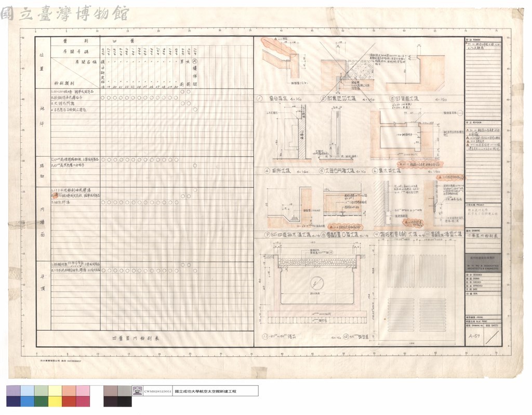Click the DESIGNED field label

[474, 275]
